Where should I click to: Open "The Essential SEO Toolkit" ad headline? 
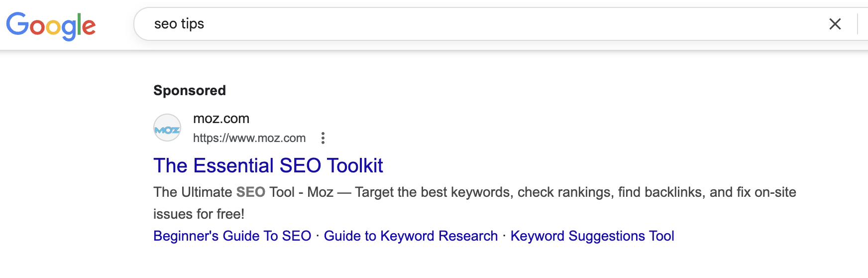268,165
